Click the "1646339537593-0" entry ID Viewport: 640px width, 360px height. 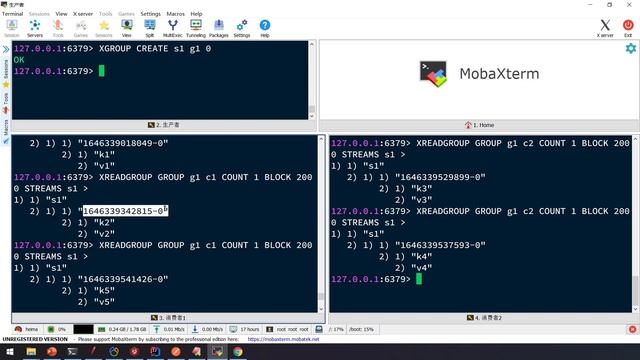click(x=440, y=245)
